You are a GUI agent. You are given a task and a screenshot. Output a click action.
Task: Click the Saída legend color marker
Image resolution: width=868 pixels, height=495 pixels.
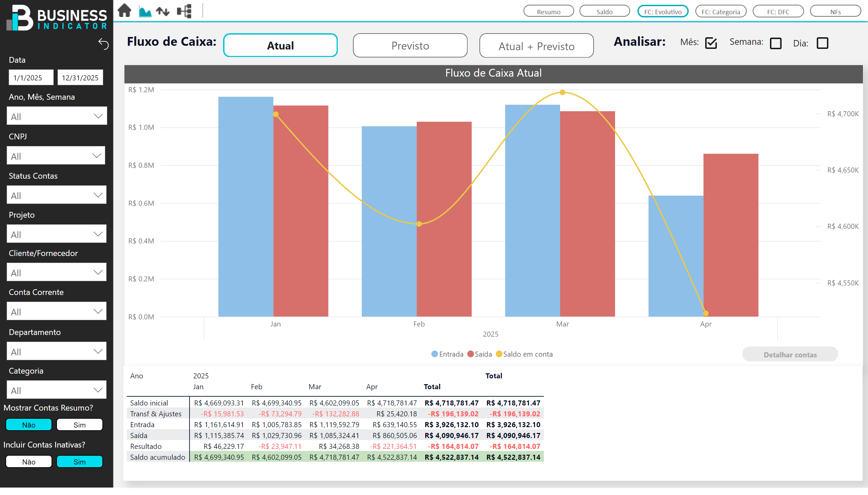471,354
